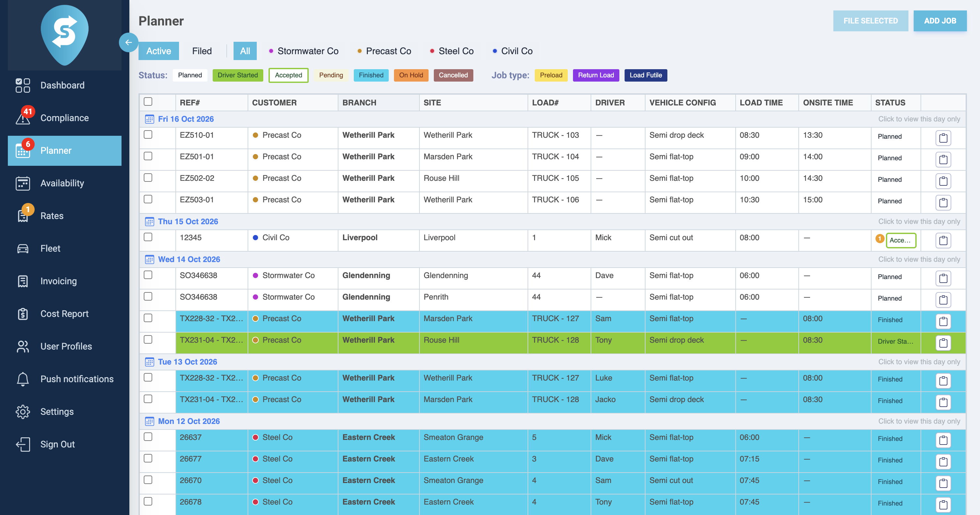Click the Fleet car icon

(x=23, y=248)
